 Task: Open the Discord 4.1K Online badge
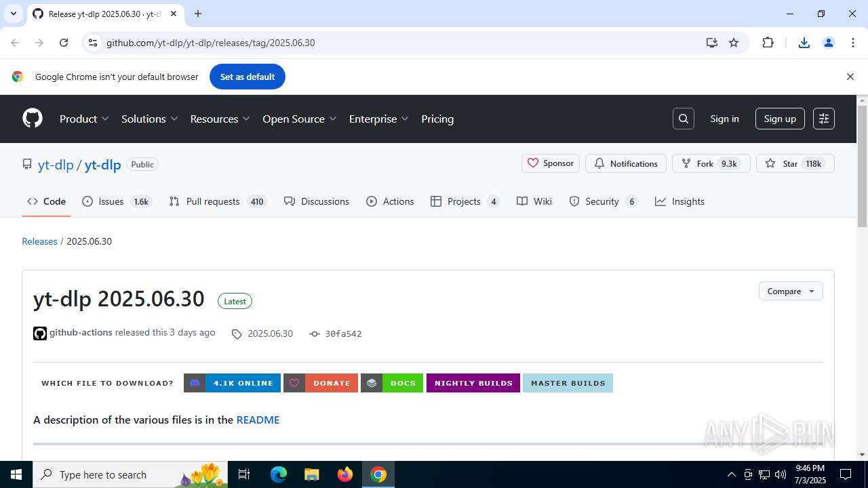tap(232, 383)
